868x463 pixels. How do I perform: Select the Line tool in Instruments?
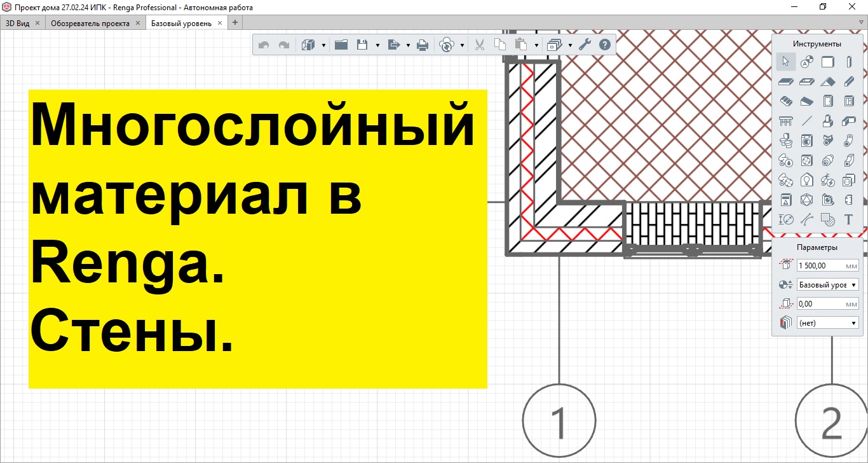pyautogui.click(x=807, y=121)
